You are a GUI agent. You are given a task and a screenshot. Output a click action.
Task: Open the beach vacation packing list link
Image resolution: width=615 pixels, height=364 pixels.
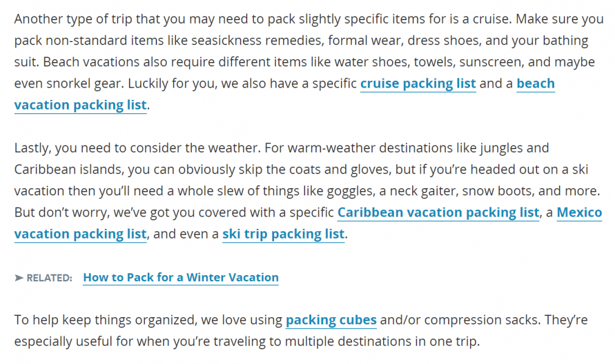click(x=80, y=105)
